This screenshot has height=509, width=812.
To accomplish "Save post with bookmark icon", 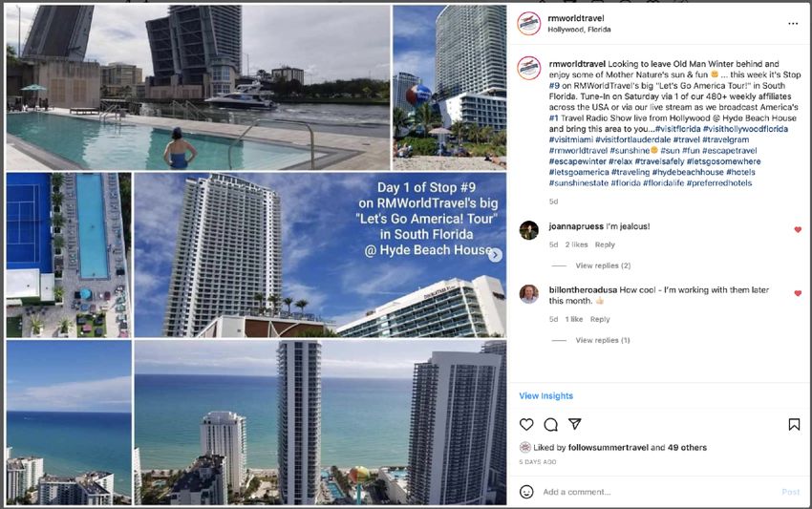I will (794, 425).
